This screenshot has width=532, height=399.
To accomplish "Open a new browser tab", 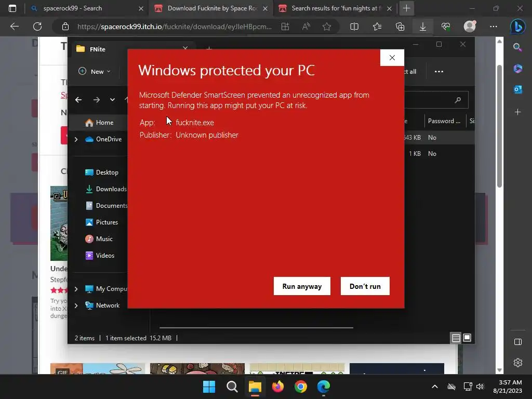I will click(406, 8).
